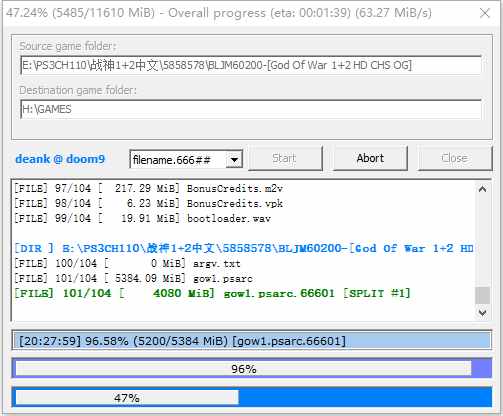Select the 5384.09 MiB gow1.psarc log row
The width and height of the screenshot is (503, 416).
pos(133,278)
